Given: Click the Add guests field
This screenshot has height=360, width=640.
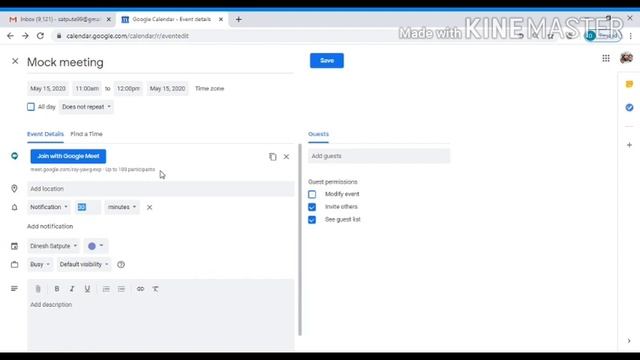Looking at the screenshot, I should pos(379,156).
